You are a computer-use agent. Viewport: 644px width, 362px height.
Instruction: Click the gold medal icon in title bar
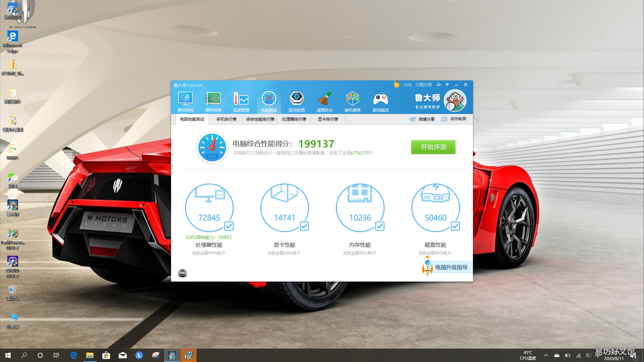[396, 85]
